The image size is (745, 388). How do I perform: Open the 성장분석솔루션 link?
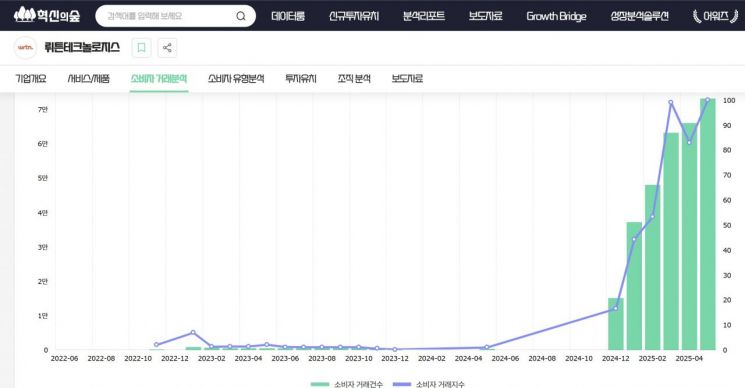coord(640,16)
